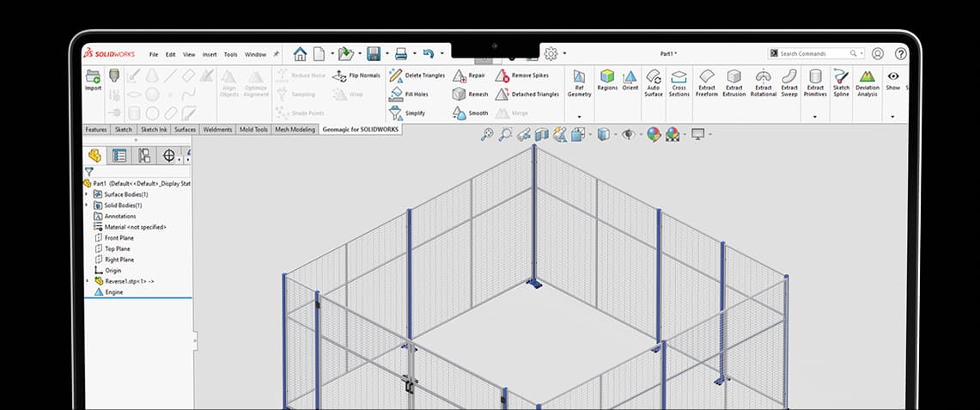Select the Extract Rotational tool
980x410 pixels.
point(763,83)
